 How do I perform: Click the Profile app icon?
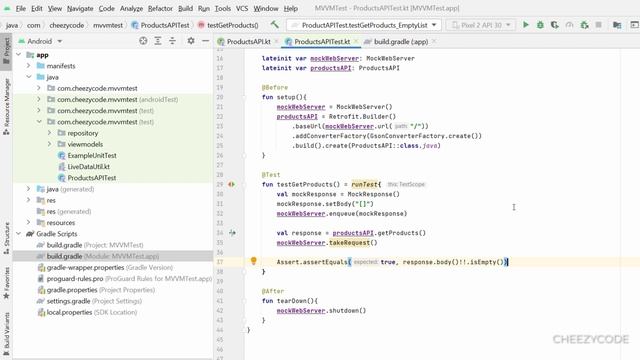[x=569, y=25]
